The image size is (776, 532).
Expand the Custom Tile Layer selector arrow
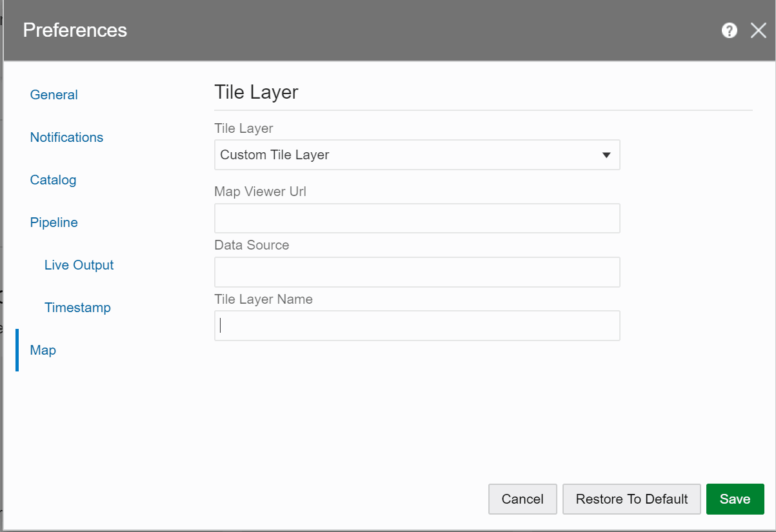point(606,155)
